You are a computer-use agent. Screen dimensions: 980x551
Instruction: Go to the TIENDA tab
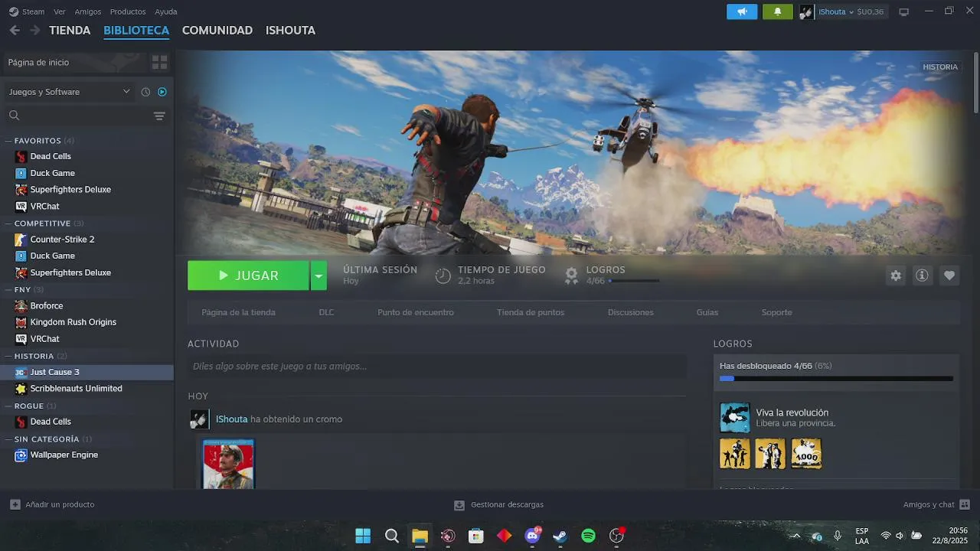(x=70, y=31)
